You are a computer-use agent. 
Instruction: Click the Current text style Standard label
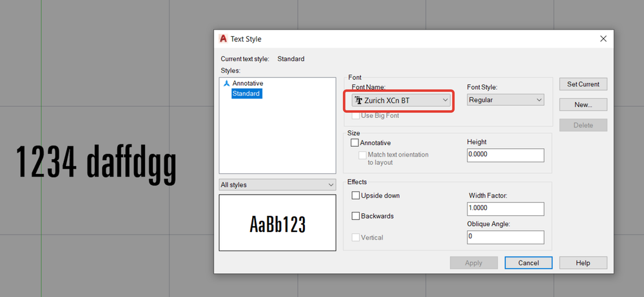[x=262, y=59]
